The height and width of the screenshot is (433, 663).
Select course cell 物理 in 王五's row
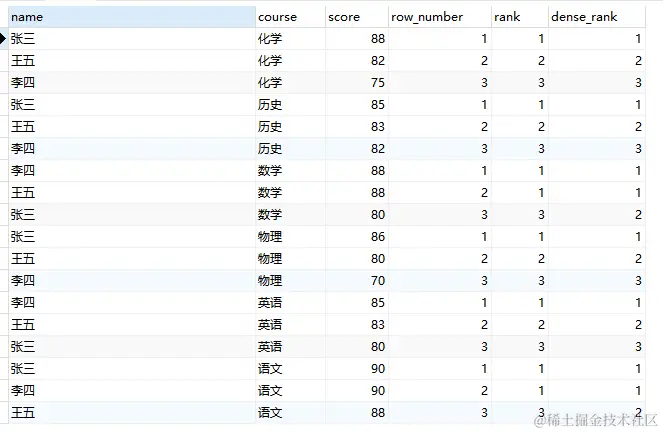[290, 259]
